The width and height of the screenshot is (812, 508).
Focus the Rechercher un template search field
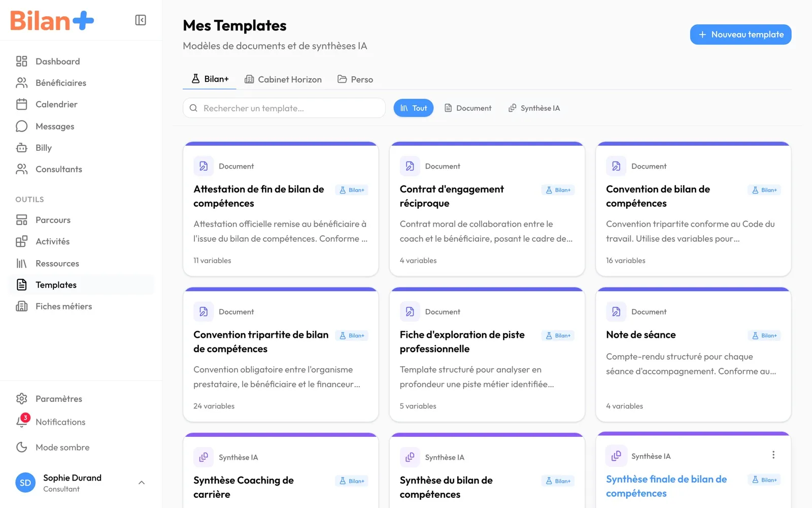[x=284, y=108]
